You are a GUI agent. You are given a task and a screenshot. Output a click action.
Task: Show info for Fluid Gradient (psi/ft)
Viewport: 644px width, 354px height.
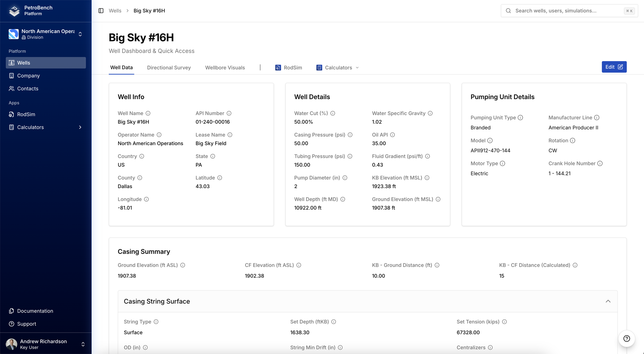tap(427, 157)
